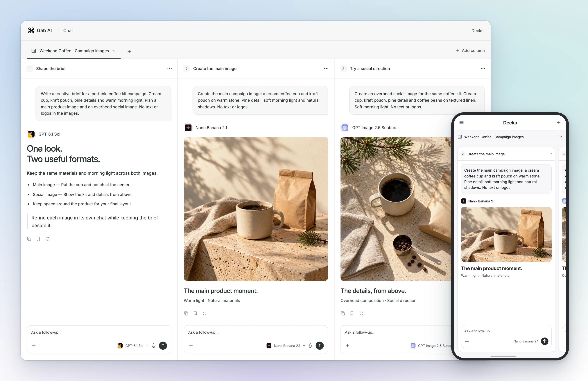
Task: Bookmark the main product moment result
Action: [195, 313]
